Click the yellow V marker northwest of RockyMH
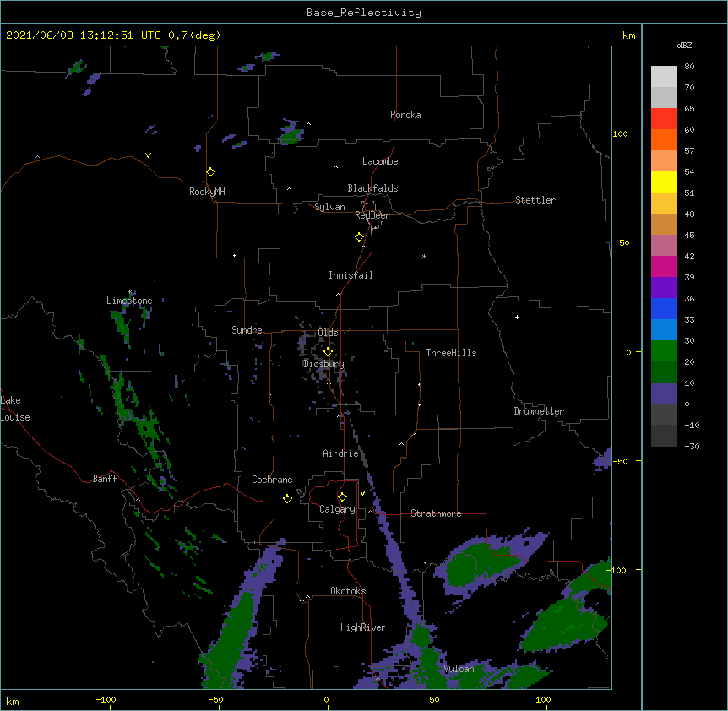728x711 pixels. click(148, 155)
